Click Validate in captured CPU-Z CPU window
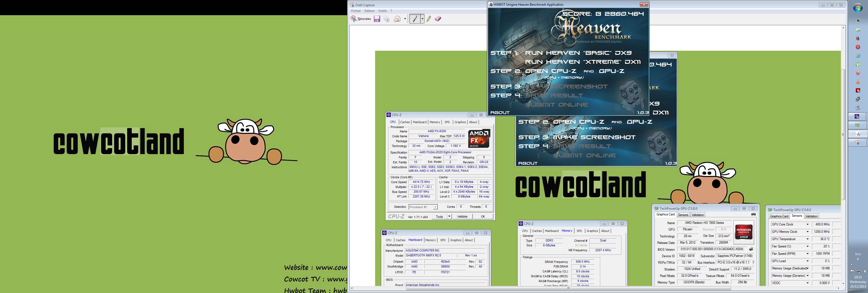 click(x=462, y=217)
